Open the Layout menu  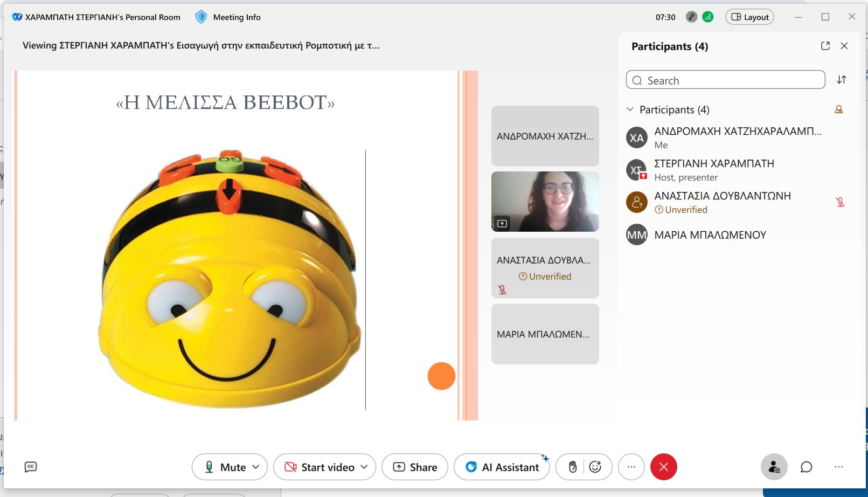[x=749, y=17]
